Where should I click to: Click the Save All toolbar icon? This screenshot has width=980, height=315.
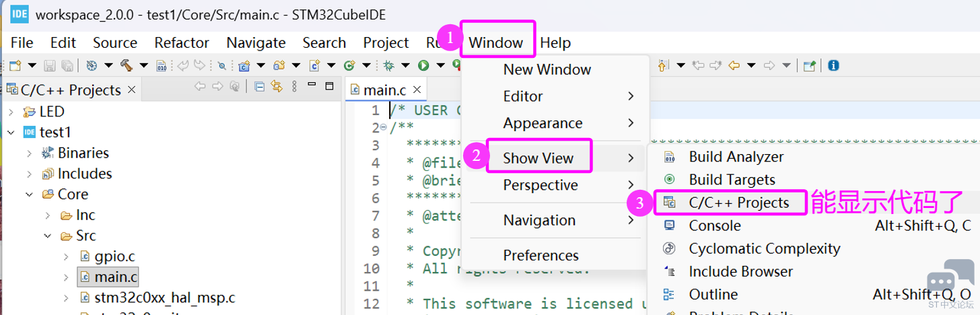coord(67,65)
